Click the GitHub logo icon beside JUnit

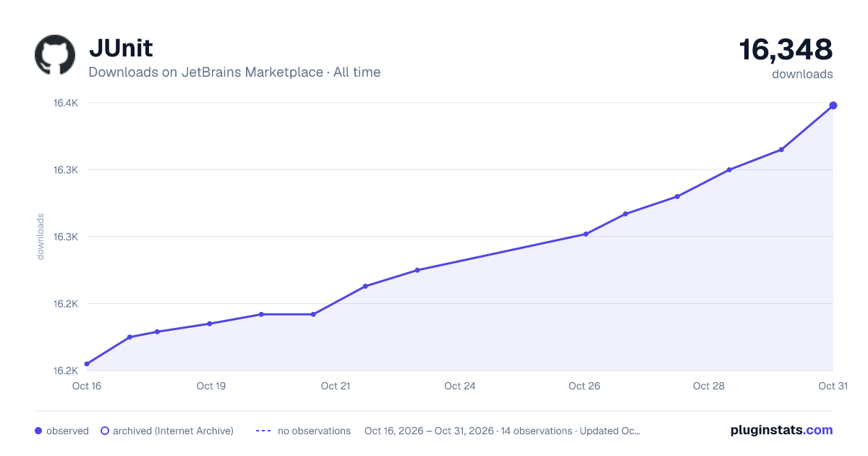click(x=55, y=55)
